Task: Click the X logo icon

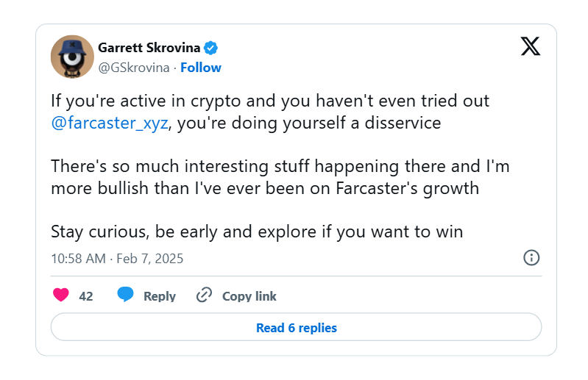Action: point(530,46)
